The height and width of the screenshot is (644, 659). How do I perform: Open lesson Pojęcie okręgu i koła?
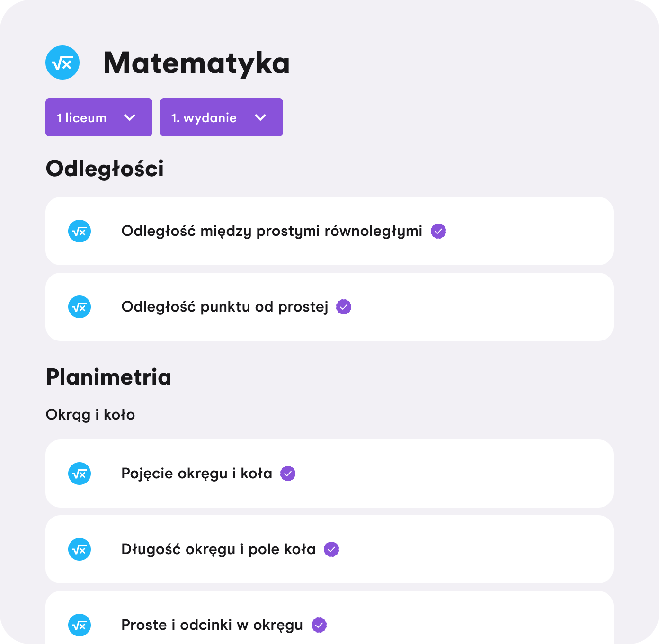[197, 474]
